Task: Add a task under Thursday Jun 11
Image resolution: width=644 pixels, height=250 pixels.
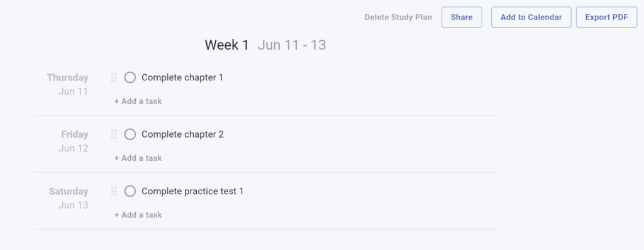Action: coord(138,101)
